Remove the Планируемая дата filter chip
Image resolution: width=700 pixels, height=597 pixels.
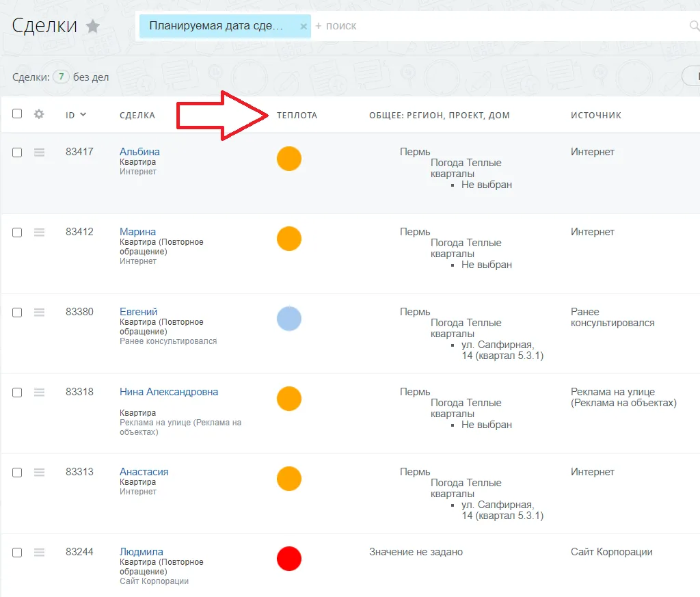point(304,27)
